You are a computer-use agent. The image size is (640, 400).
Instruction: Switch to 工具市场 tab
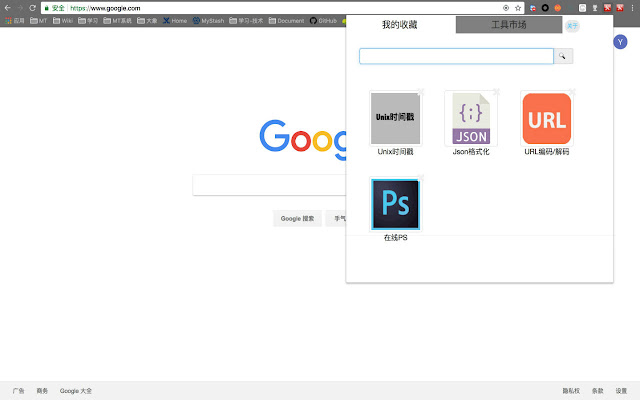[509, 24]
